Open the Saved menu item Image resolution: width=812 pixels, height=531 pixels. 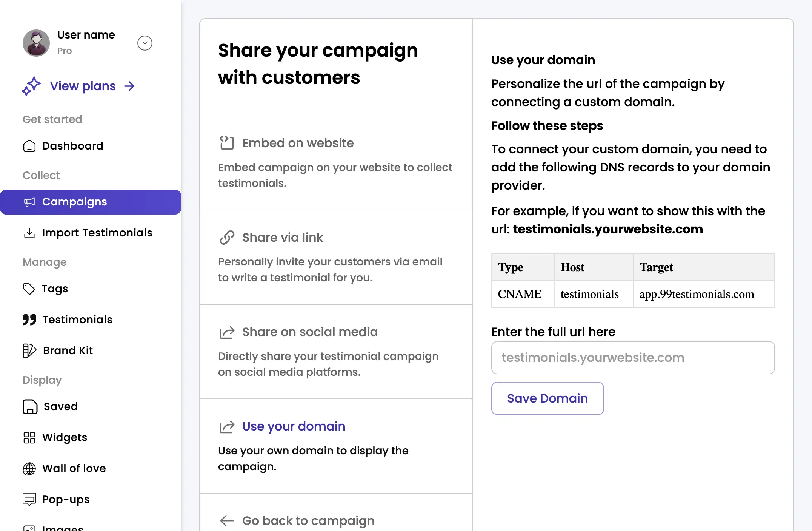[60, 407]
